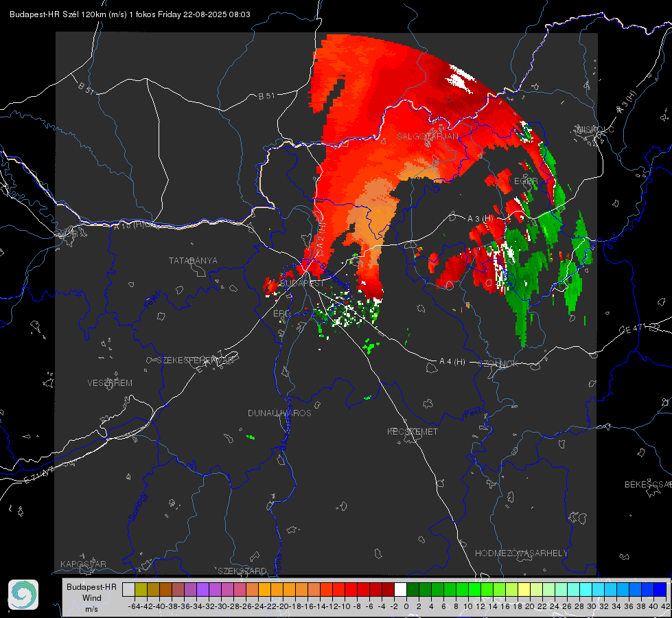Viewport: 672px width, 618px height.
Task: Click the BEKESCSABA city label
Action: (648, 485)
